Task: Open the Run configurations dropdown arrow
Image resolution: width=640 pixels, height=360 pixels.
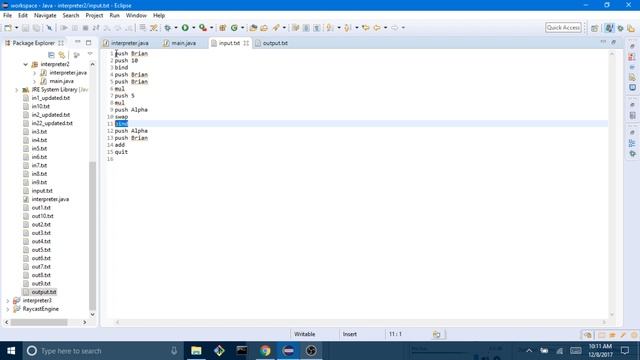Action: [x=193, y=28]
